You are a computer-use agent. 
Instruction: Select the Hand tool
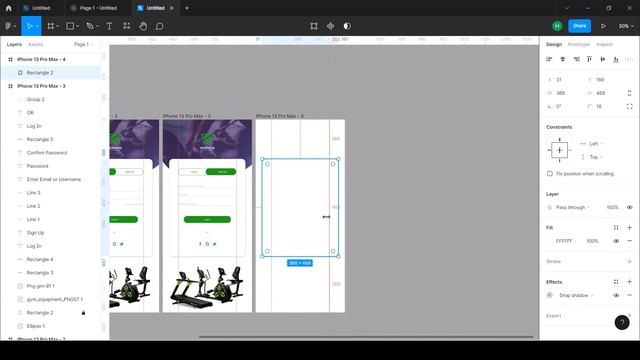pyautogui.click(x=143, y=26)
